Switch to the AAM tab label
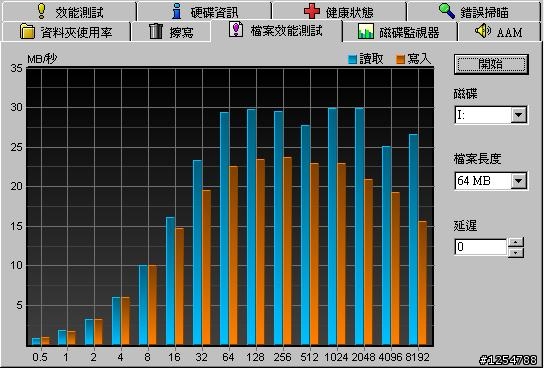The image size is (544, 368). [510, 32]
